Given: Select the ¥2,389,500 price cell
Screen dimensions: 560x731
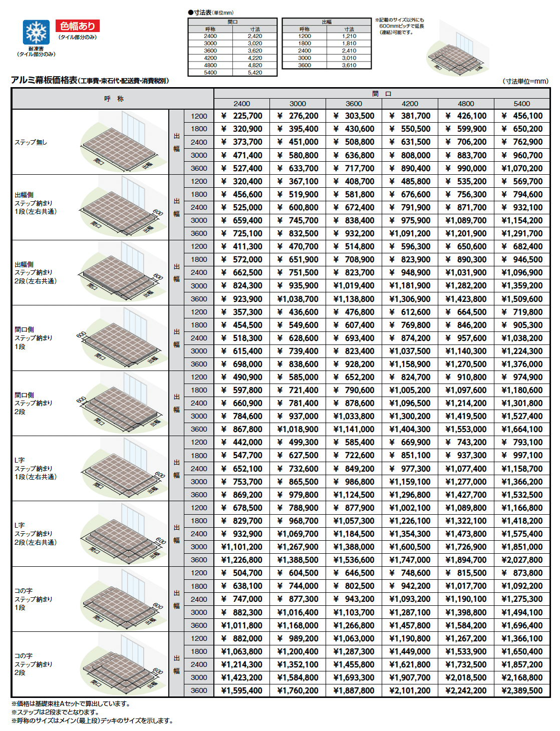Looking at the screenshot, I should pyautogui.click(x=522, y=690).
